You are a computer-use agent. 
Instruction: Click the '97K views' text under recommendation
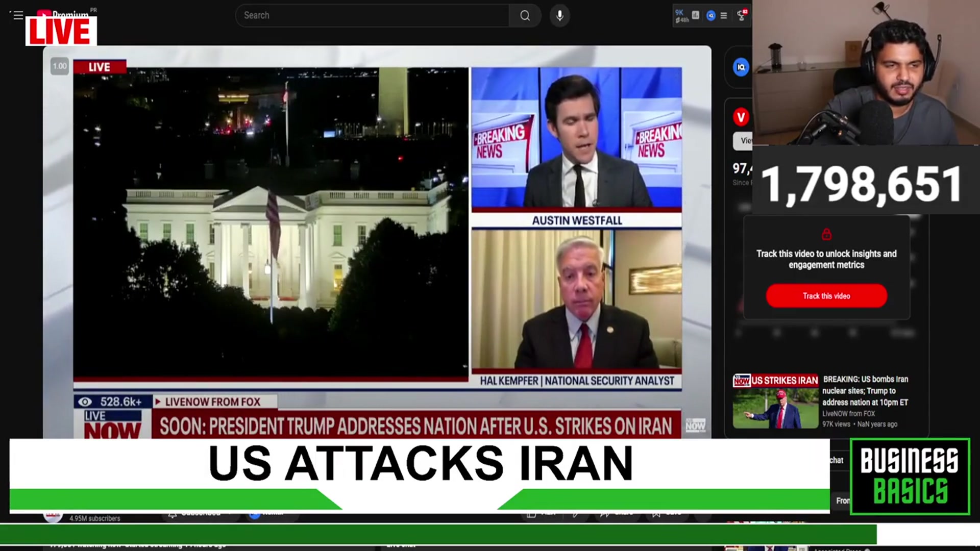click(836, 424)
